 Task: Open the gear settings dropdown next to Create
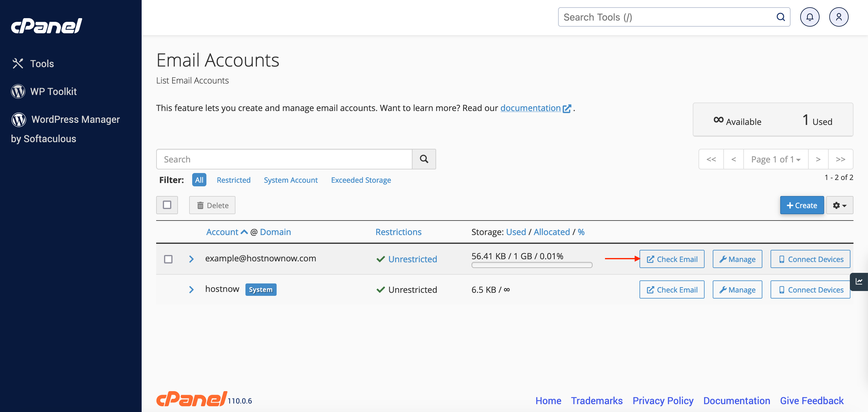[x=839, y=205]
